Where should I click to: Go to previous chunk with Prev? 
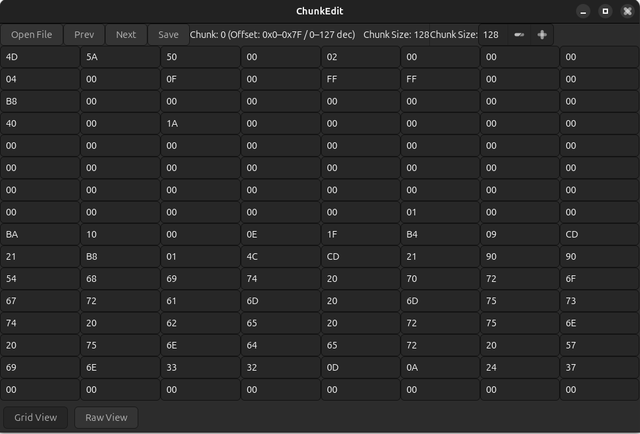(84, 35)
